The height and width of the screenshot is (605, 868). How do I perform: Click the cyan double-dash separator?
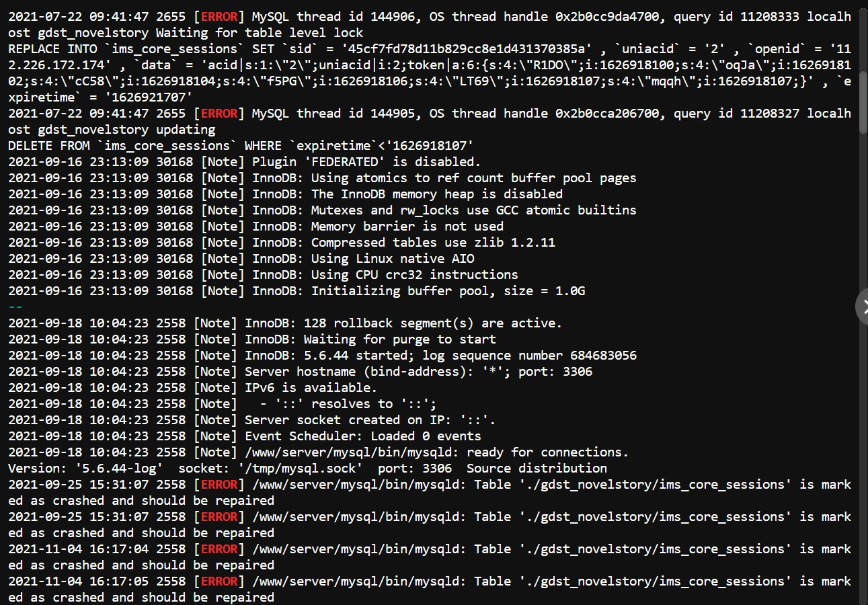15,307
